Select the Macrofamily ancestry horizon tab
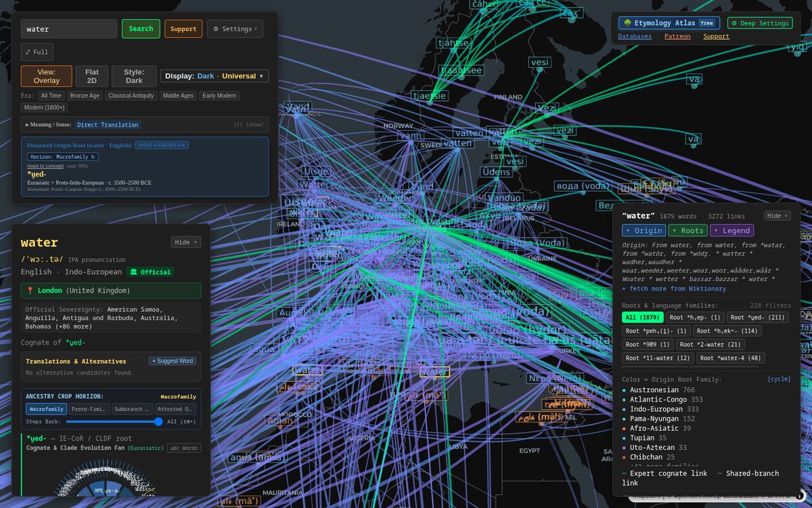Image resolution: width=812 pixels, height=508 pixels. point(47,409)
